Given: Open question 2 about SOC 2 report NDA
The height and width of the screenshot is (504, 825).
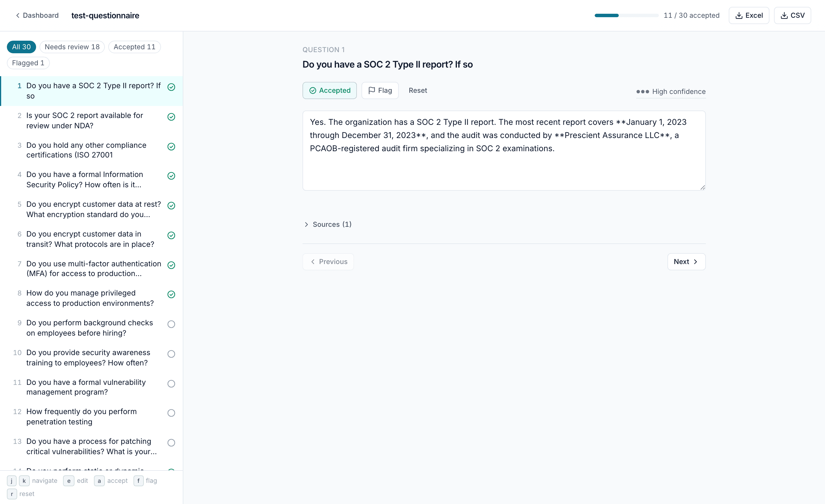Looking at the screenshot, I should tap(91, 121).
